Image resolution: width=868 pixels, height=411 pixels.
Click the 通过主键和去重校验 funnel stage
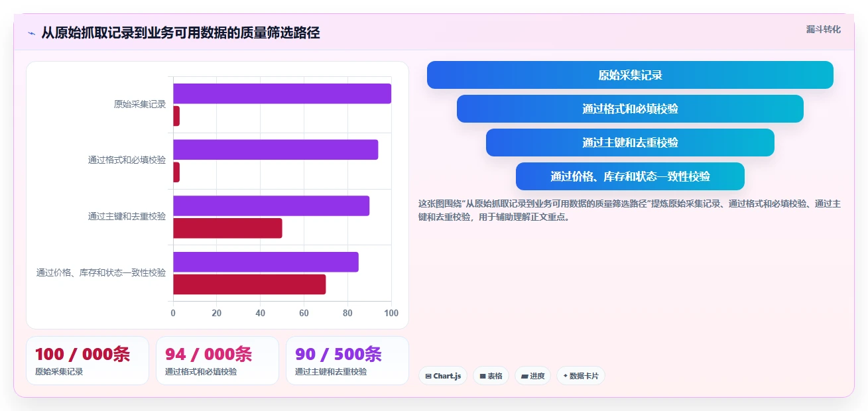tap(630, 143)
